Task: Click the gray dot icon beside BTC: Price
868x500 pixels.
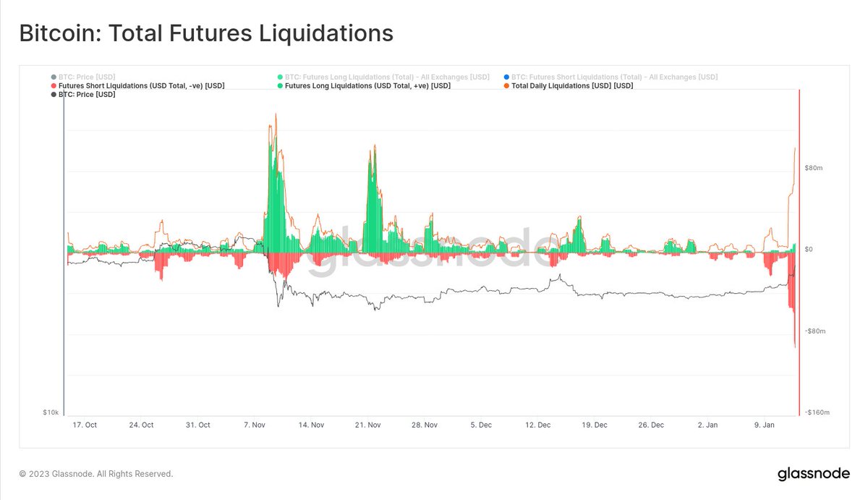Action: [52, 77]
